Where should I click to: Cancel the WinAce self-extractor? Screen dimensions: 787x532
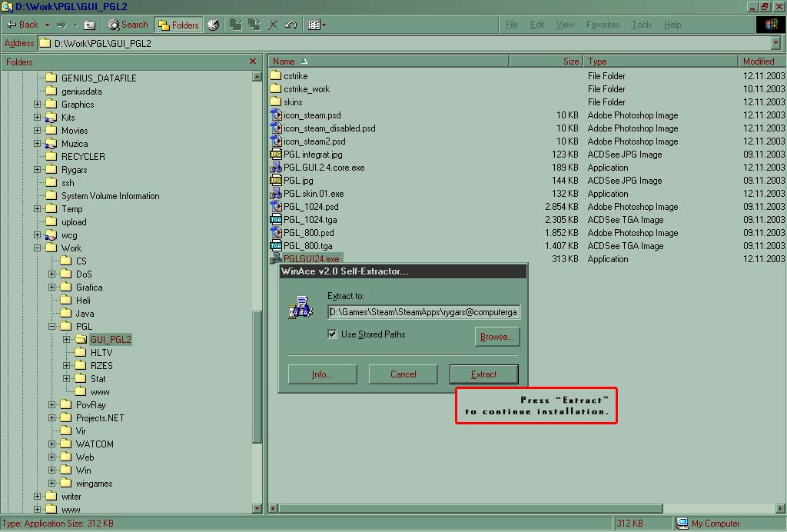point(403,374)
